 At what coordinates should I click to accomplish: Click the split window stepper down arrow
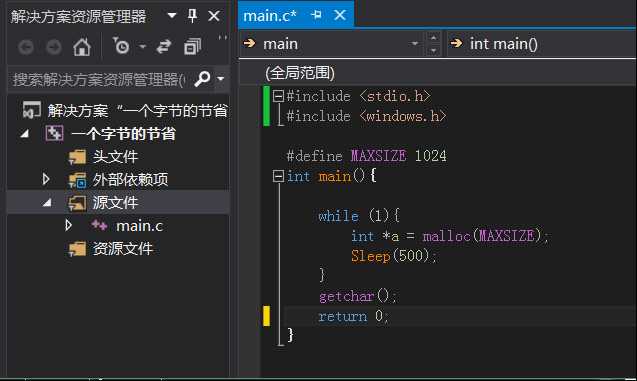click(433, 51)
